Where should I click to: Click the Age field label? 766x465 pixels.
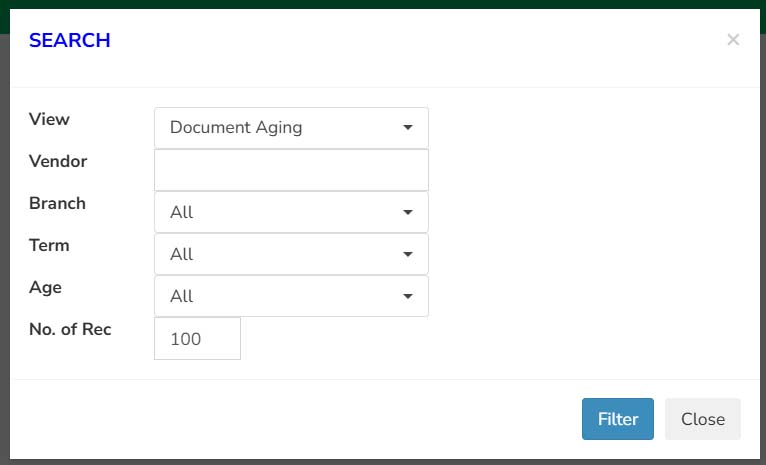coord(45,288)
